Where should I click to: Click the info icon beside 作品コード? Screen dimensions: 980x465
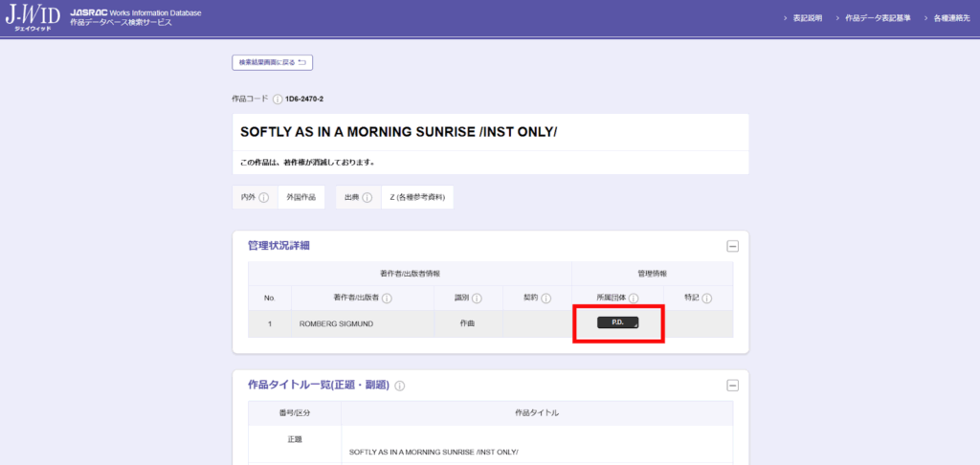click(x=278, y=99)
